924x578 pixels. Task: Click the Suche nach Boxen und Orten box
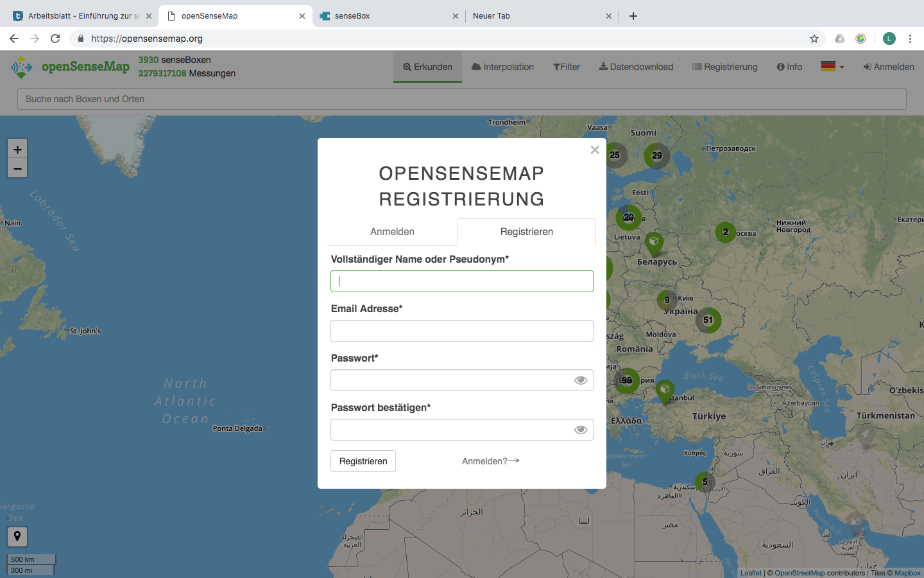(x=462, y=99)
